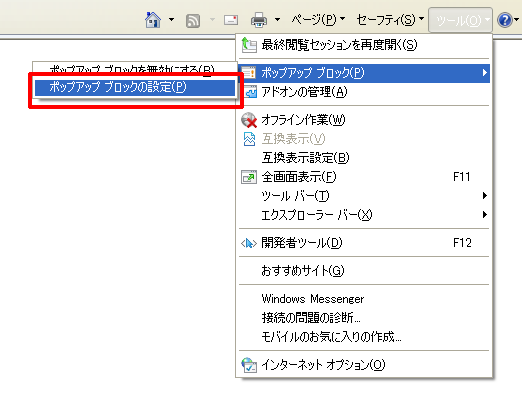Expand the ツール バー submenu arrow
Viewport: 522px width, 398px height.
pyautogui.click(x=485, y=196)
